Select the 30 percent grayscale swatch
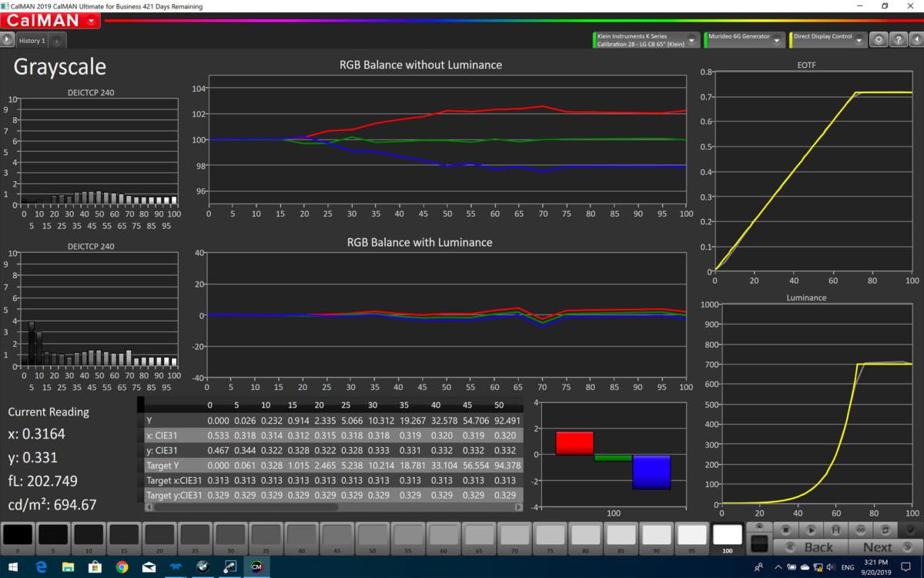Viewport: 924px width, 578px height. (230, 538)
